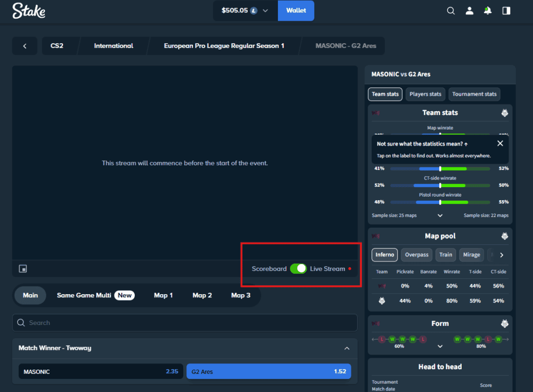
Task: Check notifications via the bell icon
Action: coord(488,10)
